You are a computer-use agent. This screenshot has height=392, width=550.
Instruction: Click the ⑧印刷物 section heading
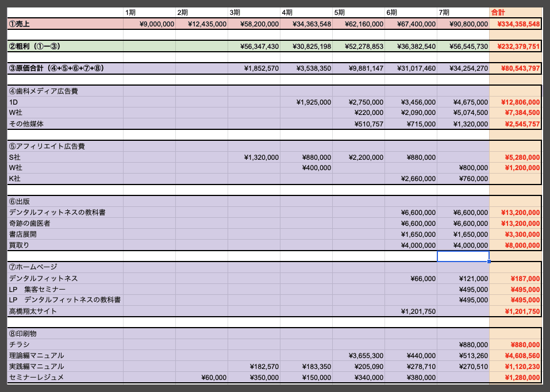[66, 333]
